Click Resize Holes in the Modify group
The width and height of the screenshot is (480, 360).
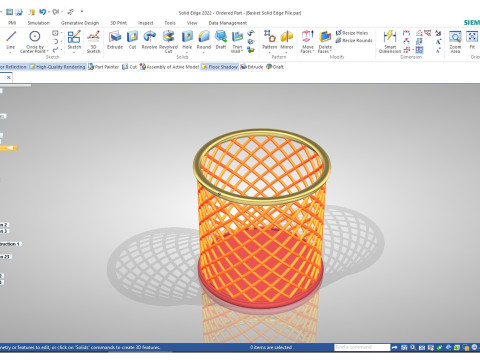tap(352, 33)
